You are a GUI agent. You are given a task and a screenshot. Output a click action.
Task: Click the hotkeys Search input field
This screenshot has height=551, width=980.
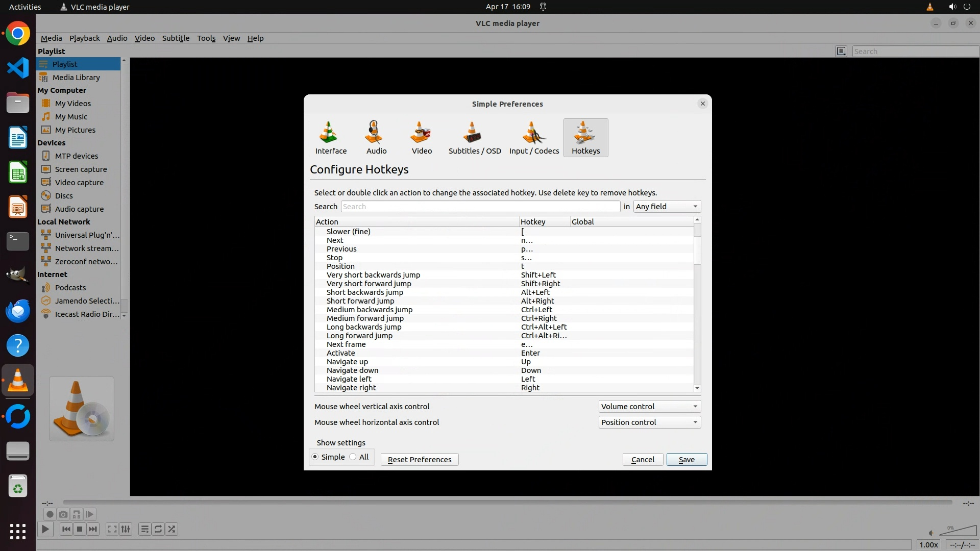tap(480, 206)
